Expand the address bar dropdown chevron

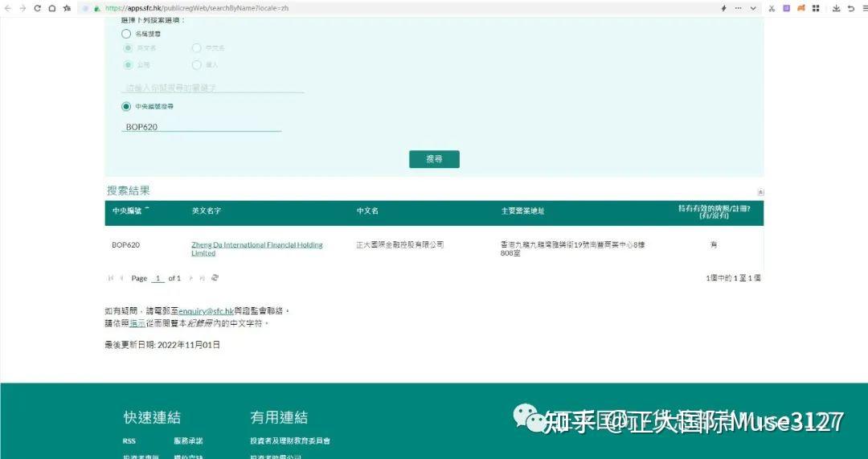tap(753, 8)
